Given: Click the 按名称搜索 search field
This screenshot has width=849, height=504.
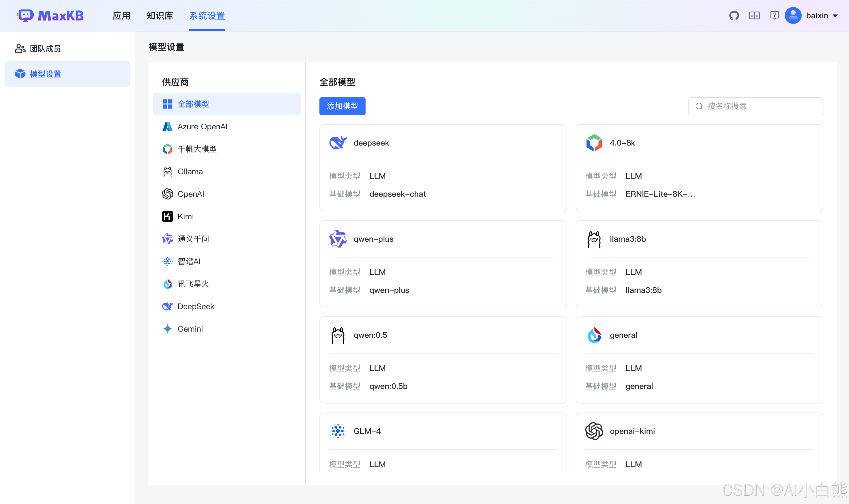Looking at the screenshot, I should (755, 106).
